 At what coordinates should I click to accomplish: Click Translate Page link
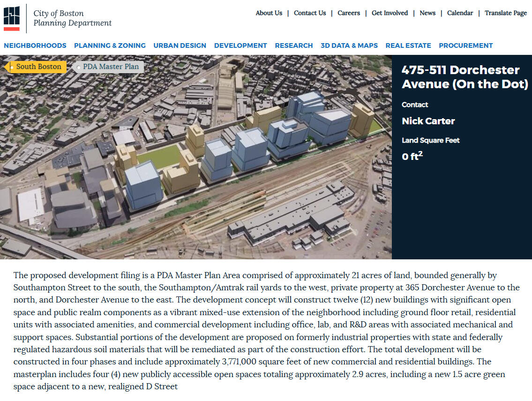pyautogui.click(x=505, y=13)
